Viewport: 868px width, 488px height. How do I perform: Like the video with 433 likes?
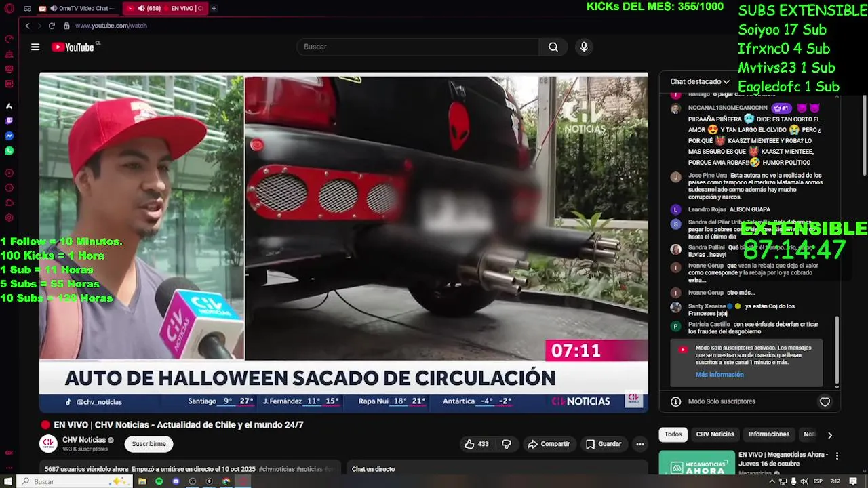point(476,444)
